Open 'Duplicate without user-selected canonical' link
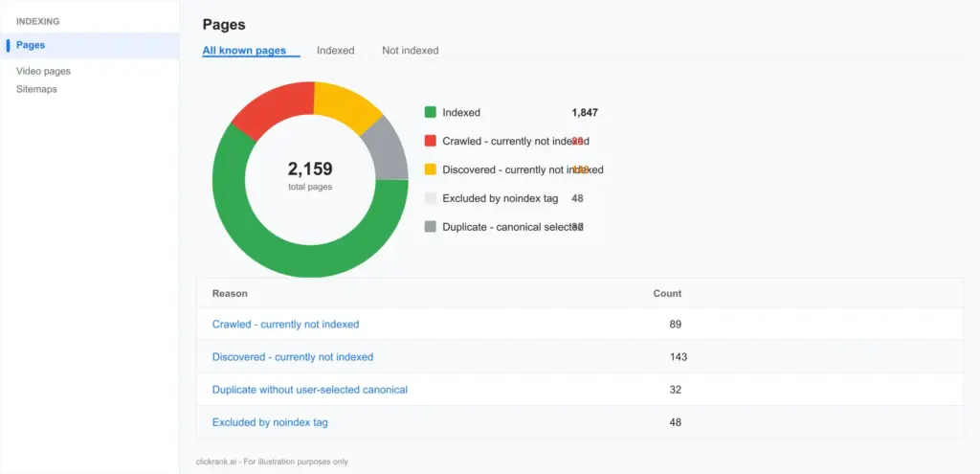980x474 pixels. (309, 390)
